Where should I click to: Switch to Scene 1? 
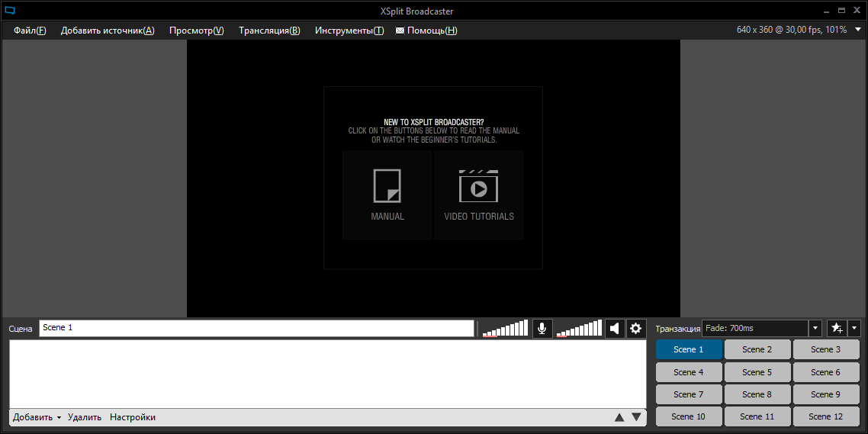click(x=689, y=349)
